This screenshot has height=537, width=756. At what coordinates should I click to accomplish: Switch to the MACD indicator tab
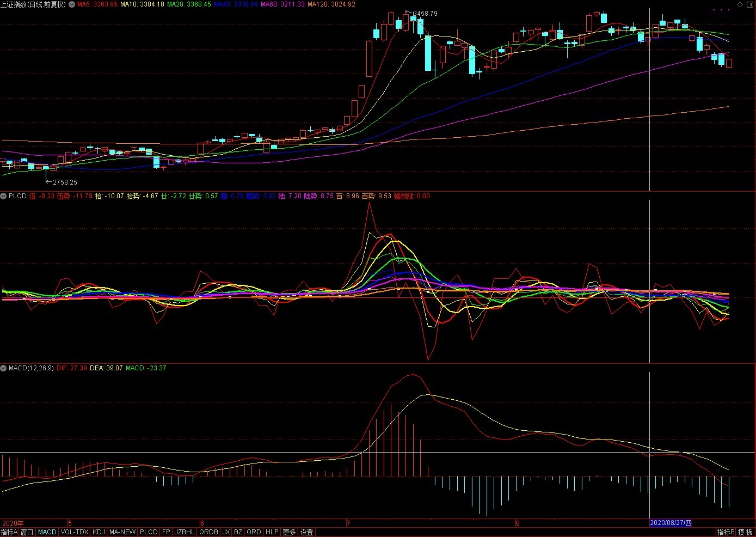coord(47,532)
